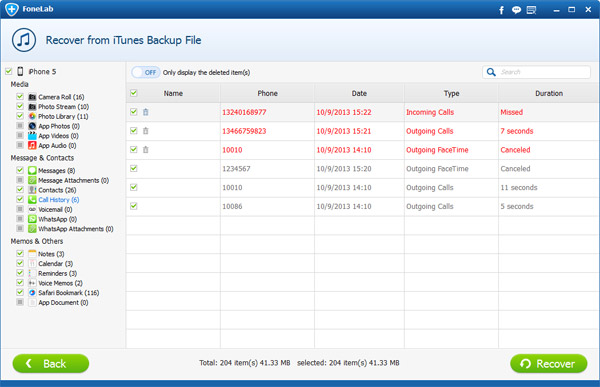Open the register/menu icon in title bar
The width and height of the screenshot is (600, 387).
point(531,10)
